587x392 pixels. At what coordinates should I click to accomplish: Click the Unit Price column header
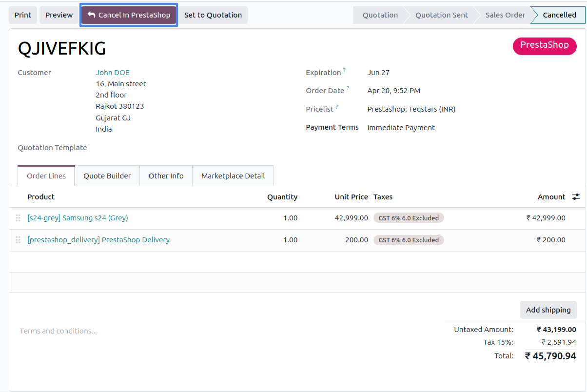tap(351, 197)
